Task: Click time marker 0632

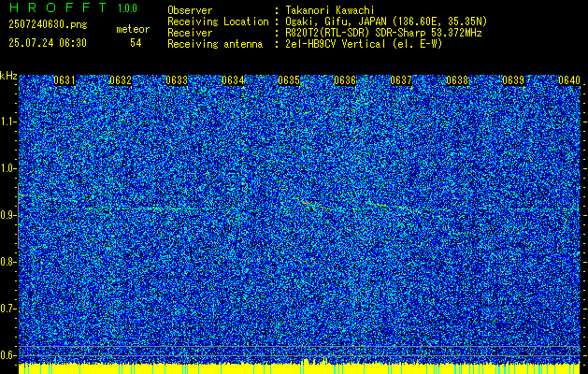Action: pos(121,80)
